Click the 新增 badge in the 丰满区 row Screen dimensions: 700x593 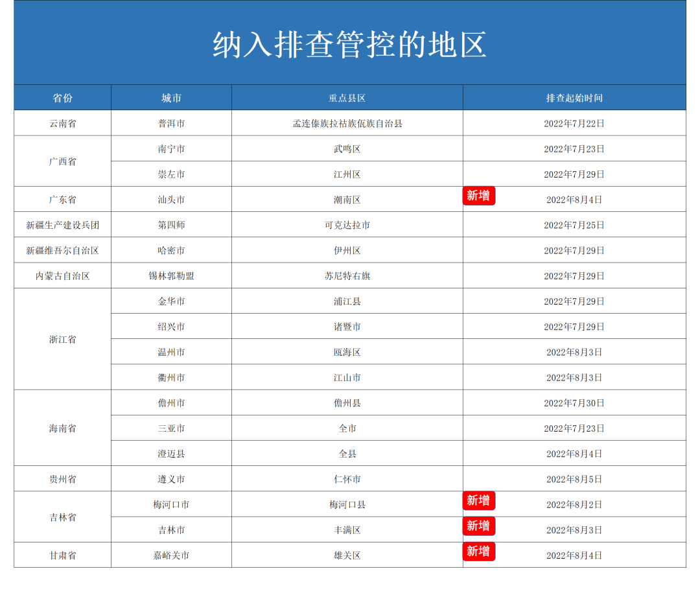478,526
